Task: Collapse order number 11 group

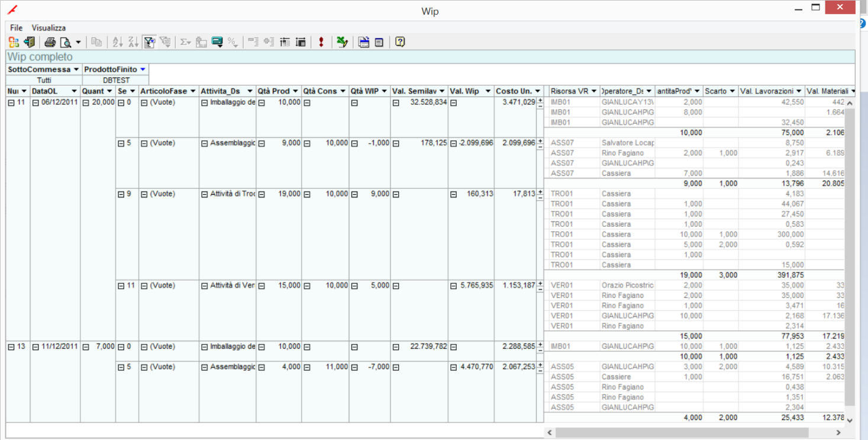Action: click(x=11, y=102)
